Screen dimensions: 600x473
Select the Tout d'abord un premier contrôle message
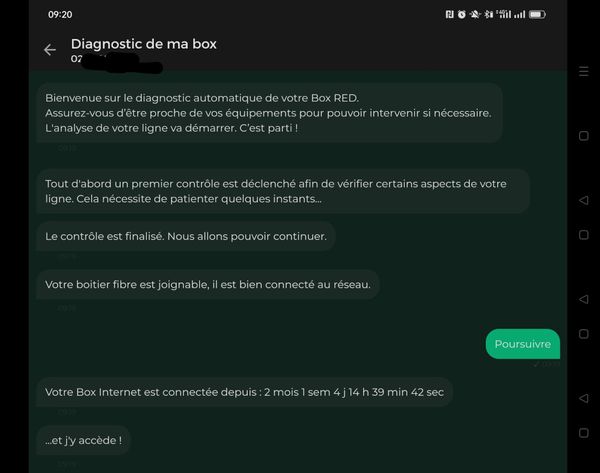282,191
